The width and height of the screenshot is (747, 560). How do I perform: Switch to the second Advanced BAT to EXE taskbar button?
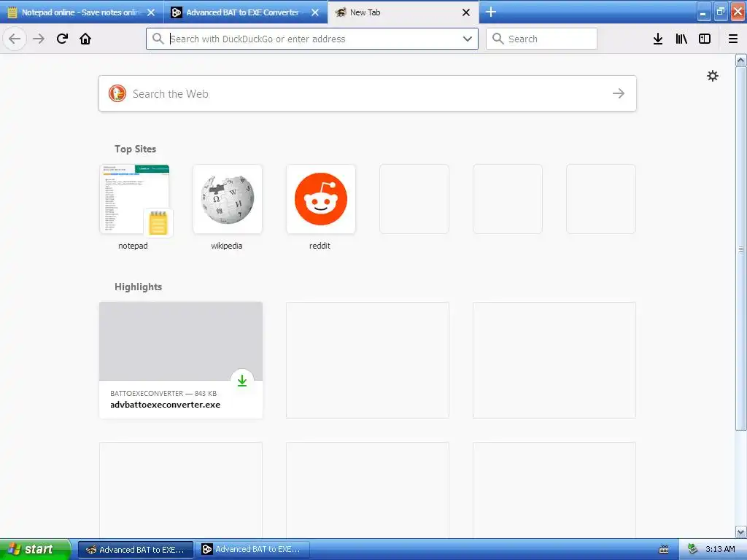point(252,550)
